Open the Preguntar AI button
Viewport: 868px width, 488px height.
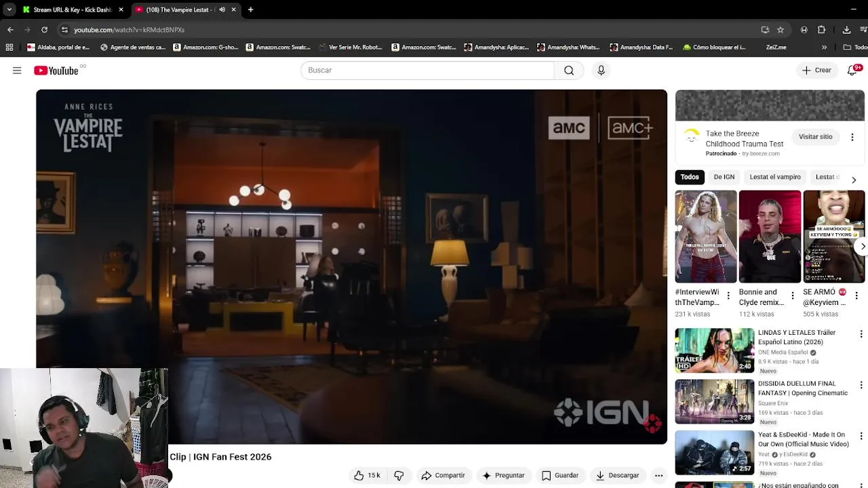pyautogui.click(x=503, y=476)
